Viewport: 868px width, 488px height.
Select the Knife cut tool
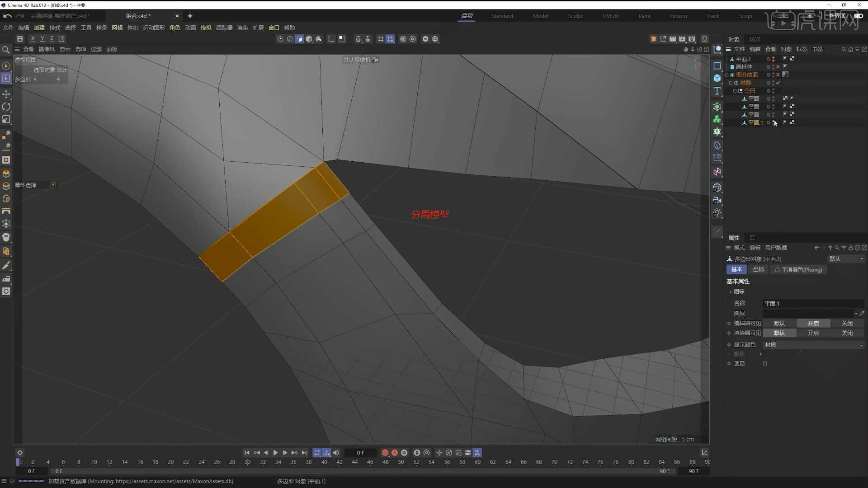(x=6, y=266)
